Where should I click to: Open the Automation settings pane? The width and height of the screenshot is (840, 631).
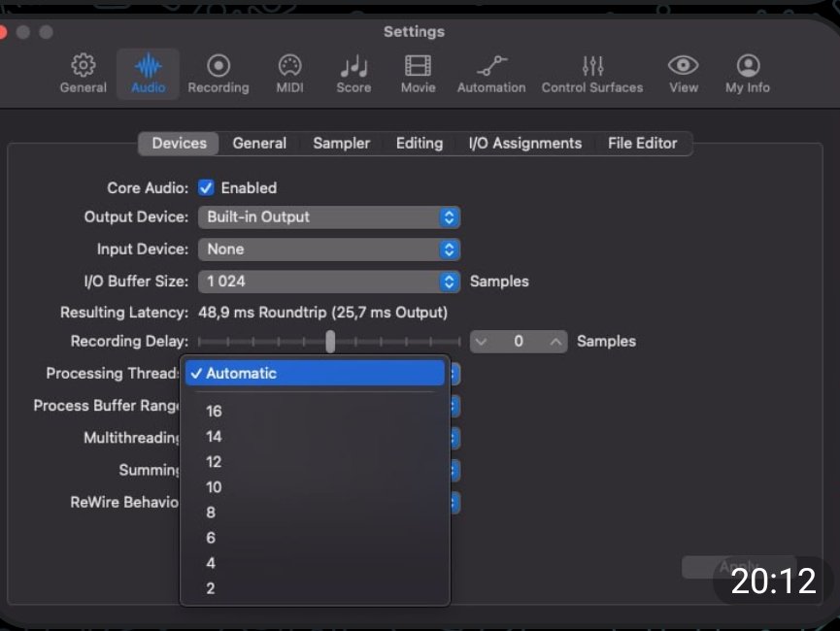tap(491, 74)
